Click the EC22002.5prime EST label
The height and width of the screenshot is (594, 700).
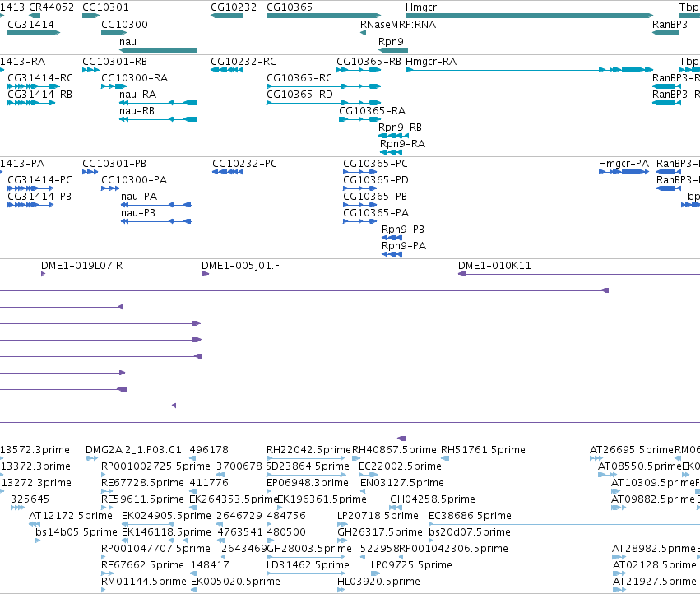[400, 466]
